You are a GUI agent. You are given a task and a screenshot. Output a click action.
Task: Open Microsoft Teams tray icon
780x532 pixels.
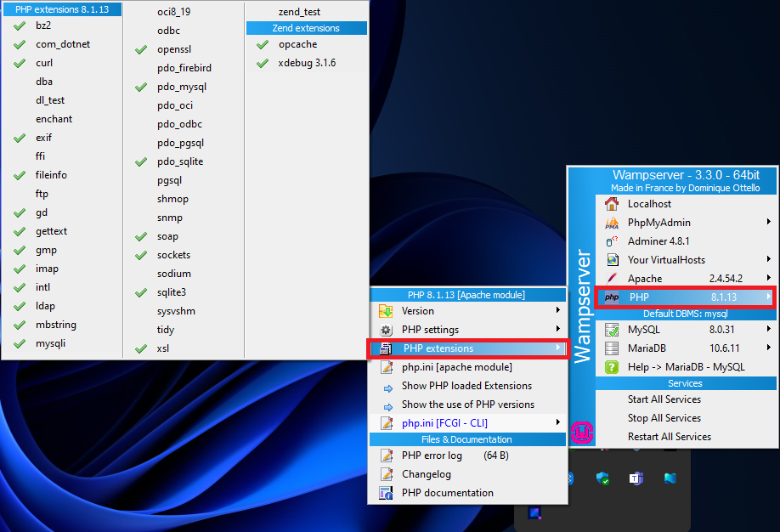(x=636, y=478)
